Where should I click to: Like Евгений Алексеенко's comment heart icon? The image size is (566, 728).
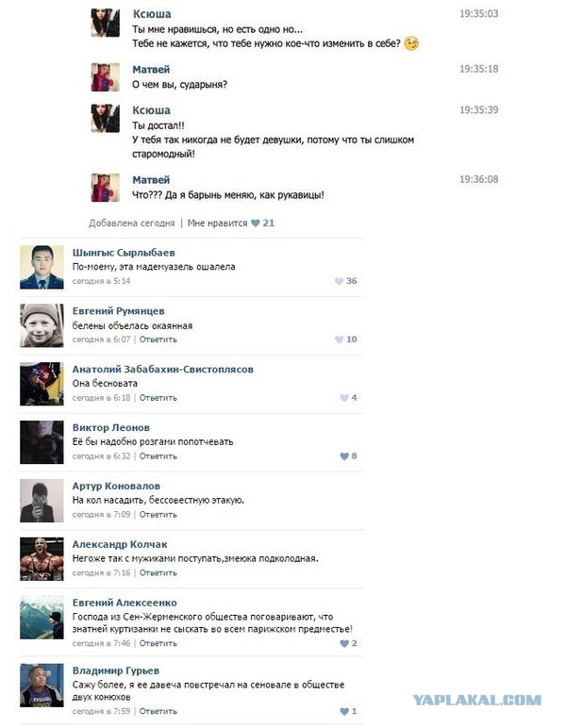(x=344, y=643)
